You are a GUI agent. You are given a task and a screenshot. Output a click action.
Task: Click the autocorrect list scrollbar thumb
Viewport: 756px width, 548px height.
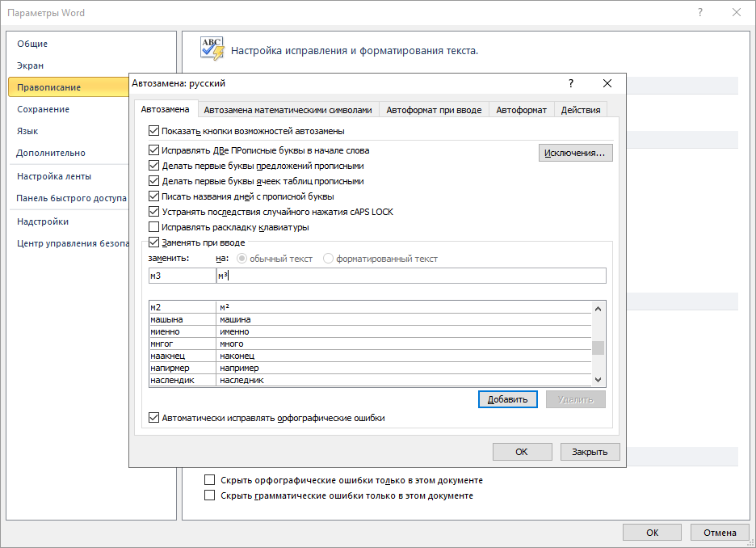pyautogui.click(x=598, y=348)
